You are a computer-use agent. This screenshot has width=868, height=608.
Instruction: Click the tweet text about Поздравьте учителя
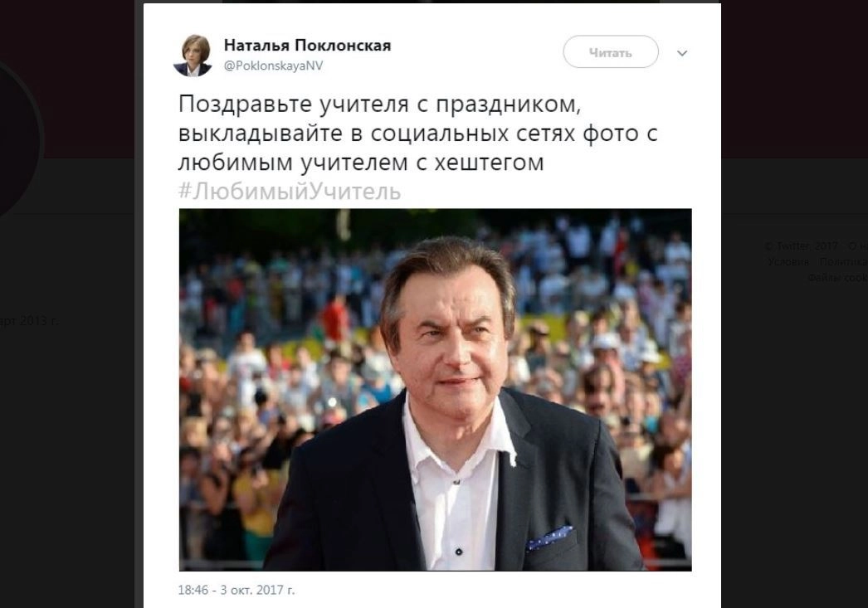[x=418, y=134]
